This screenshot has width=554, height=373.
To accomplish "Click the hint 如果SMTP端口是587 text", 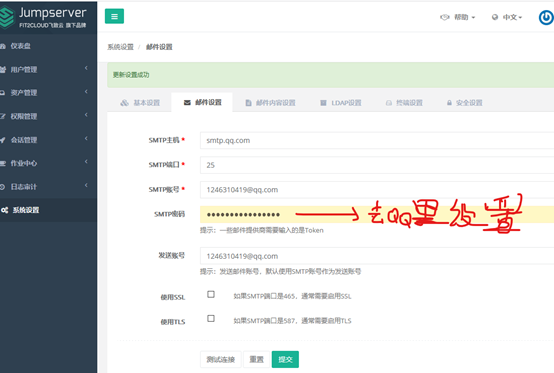I will pyautogui.click(x=293, y=321).
